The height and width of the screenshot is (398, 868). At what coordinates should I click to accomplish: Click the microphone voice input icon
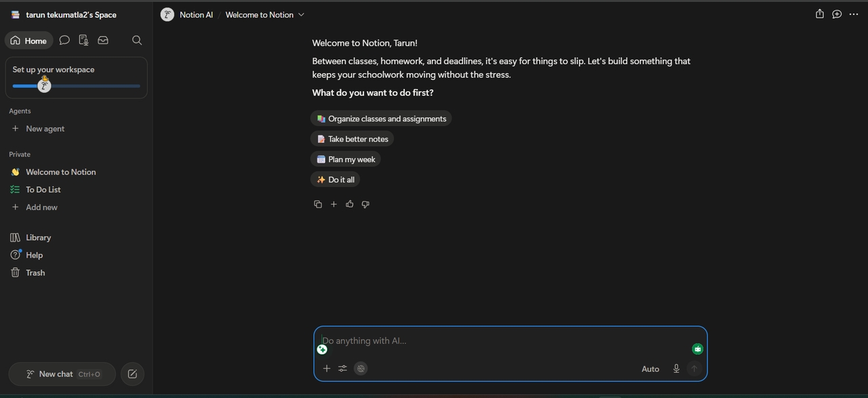click(x=676, y=369)
